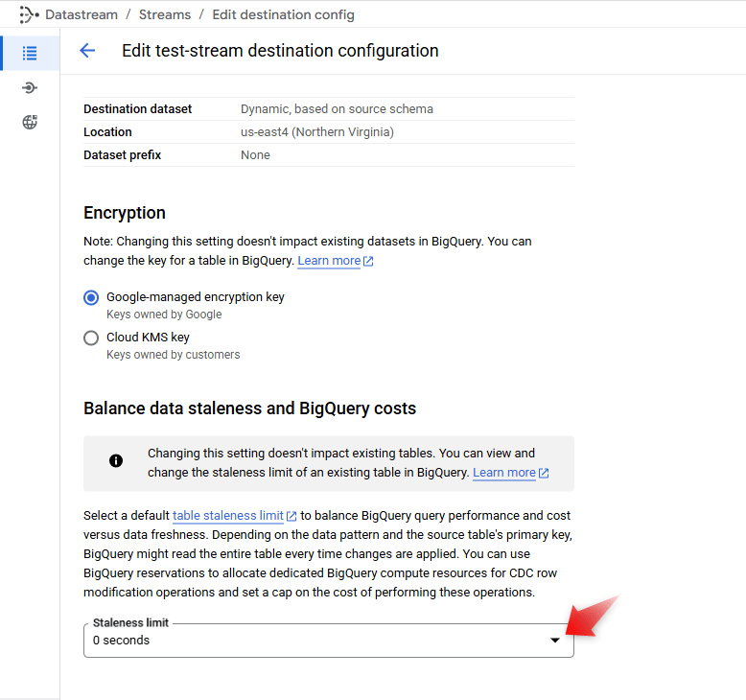Click 'us-east4 (Northern Virginia)' value
Image resolution: width=746 pixels, height=700 pixels.
[317, 131]
